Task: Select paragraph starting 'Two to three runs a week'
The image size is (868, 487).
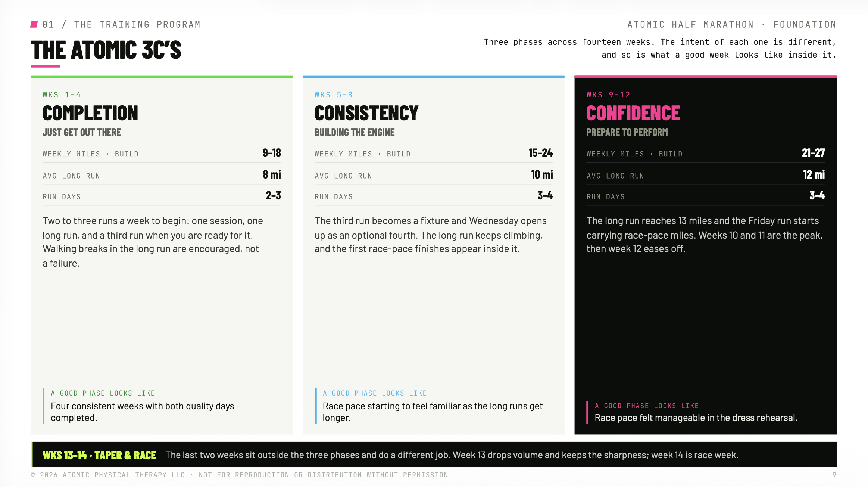Action: [x=153, y=242]
